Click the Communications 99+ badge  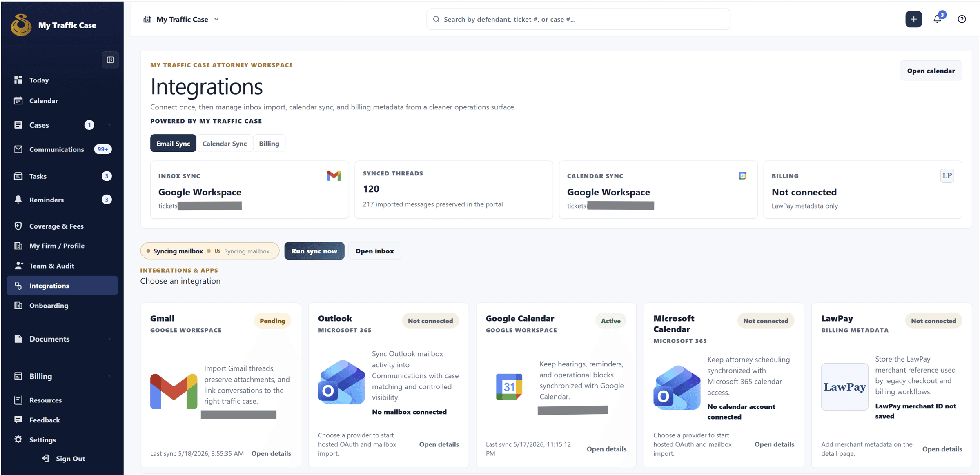click(x=103, y=149)
